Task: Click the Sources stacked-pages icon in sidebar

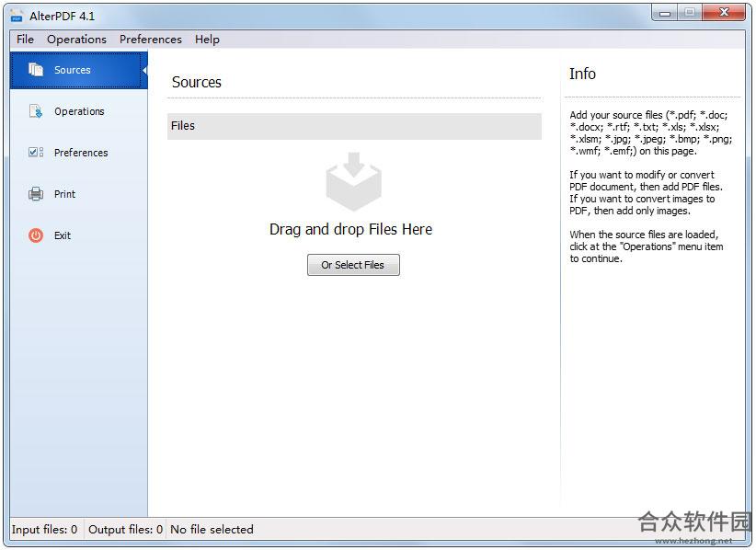Action: pos(36,69)
